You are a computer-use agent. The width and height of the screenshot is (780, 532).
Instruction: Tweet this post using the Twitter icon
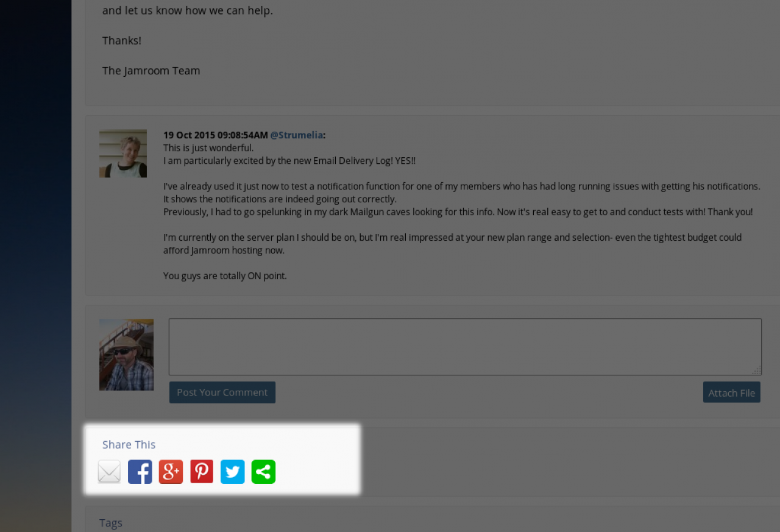232,472
